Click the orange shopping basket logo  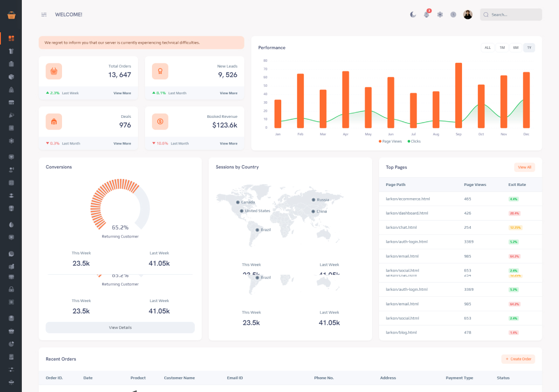(11, 15)
